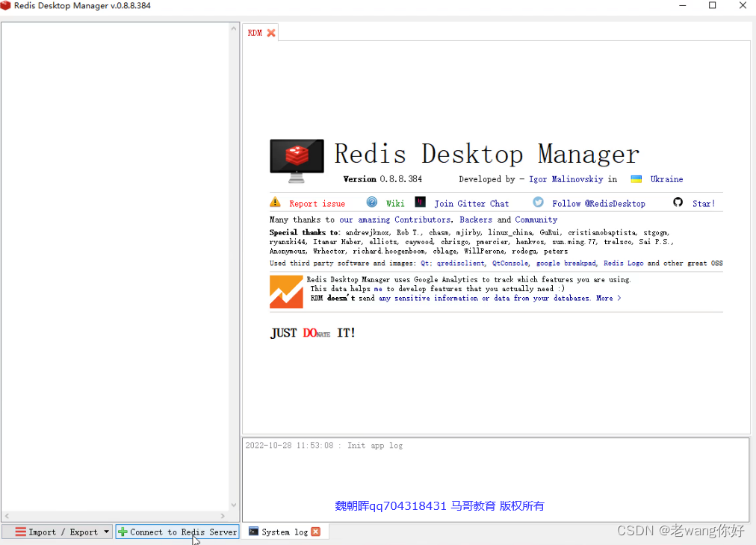Click the yellow warning Report issue icon
The image size is (756, 545).
click(276, 202)
